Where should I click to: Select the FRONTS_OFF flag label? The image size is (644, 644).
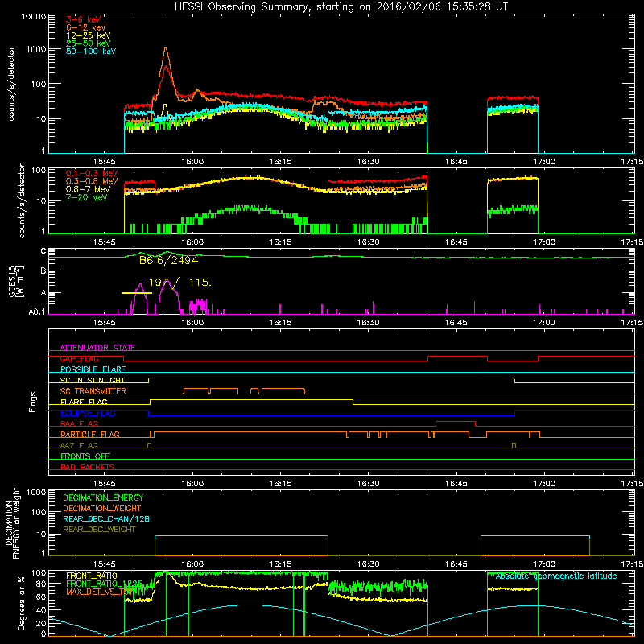pyautogui.click(x=85, y=456)
